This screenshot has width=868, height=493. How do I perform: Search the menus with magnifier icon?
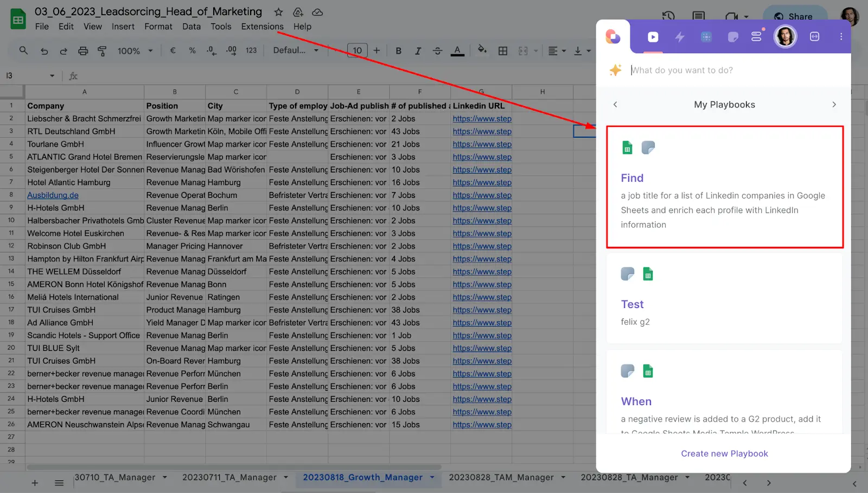[x=23, y=50]
